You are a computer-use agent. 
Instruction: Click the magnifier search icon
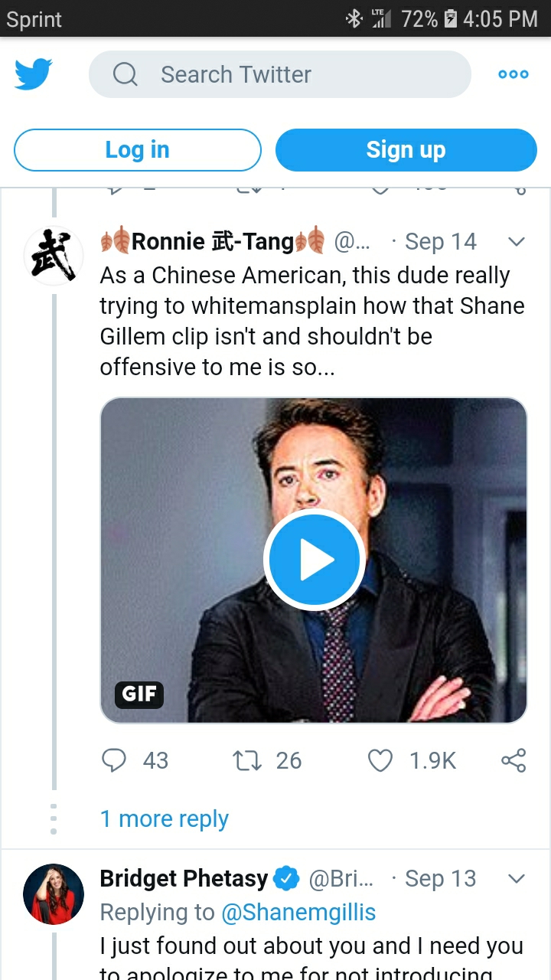click(125, 74)
